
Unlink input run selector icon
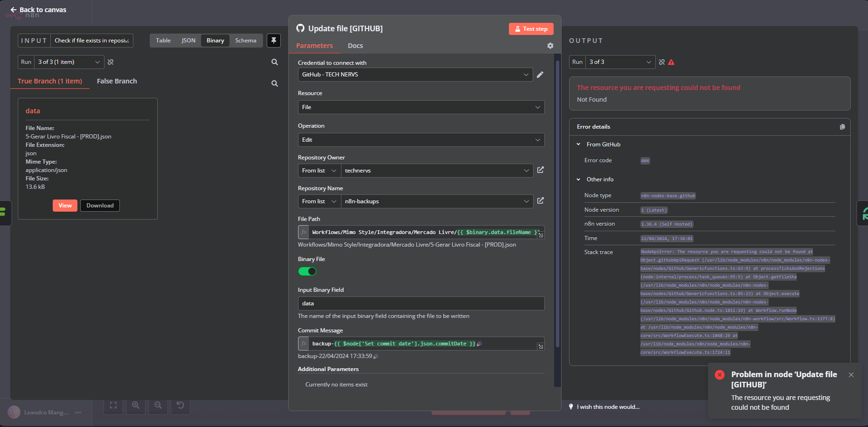click(111, 62)
